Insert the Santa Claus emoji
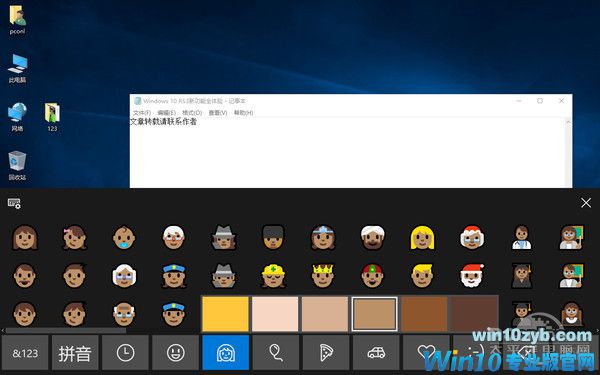This screenshot has width=600, height=375. (472, 276)
